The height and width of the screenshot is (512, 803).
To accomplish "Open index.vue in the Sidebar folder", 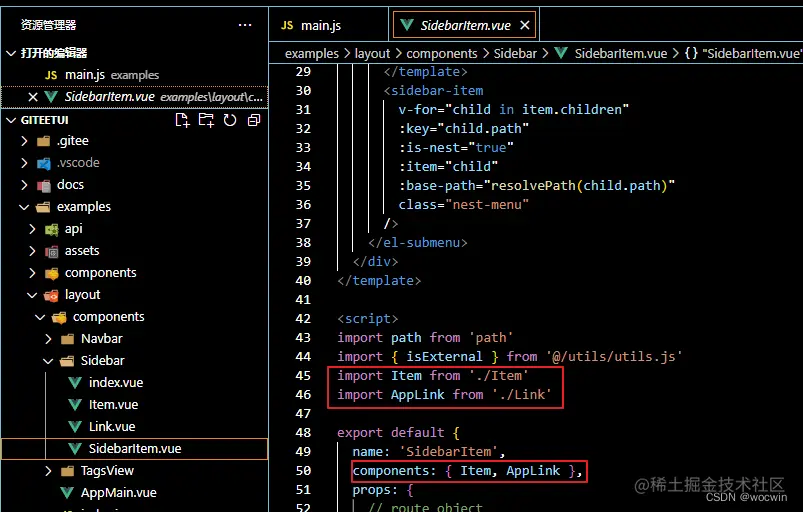I will (116, 382).
